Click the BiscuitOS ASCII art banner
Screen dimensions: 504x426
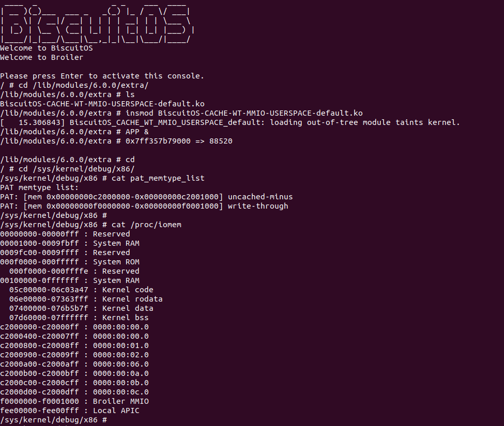point(96,23)
